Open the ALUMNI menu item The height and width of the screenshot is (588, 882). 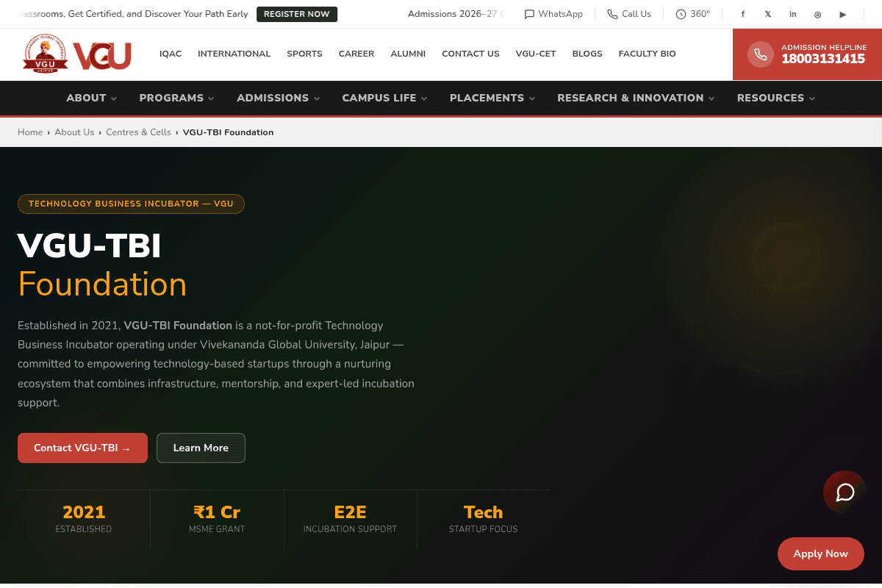[x=408, y=54]
